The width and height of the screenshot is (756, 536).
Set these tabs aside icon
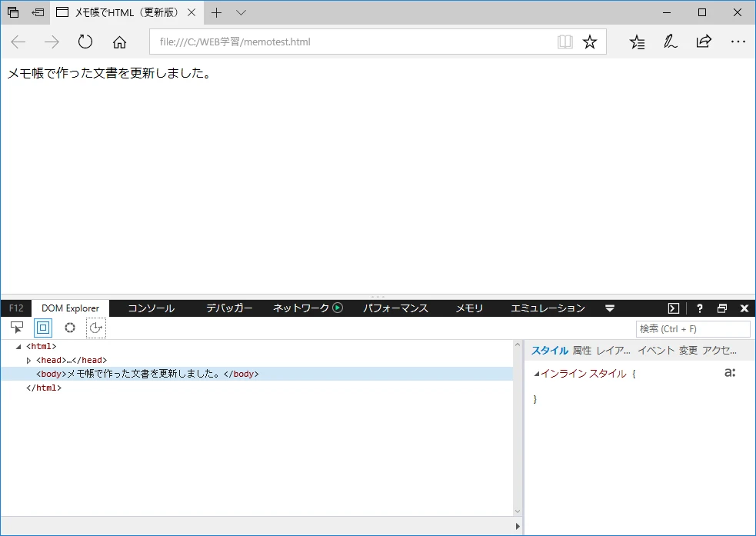tap(38, 12)
